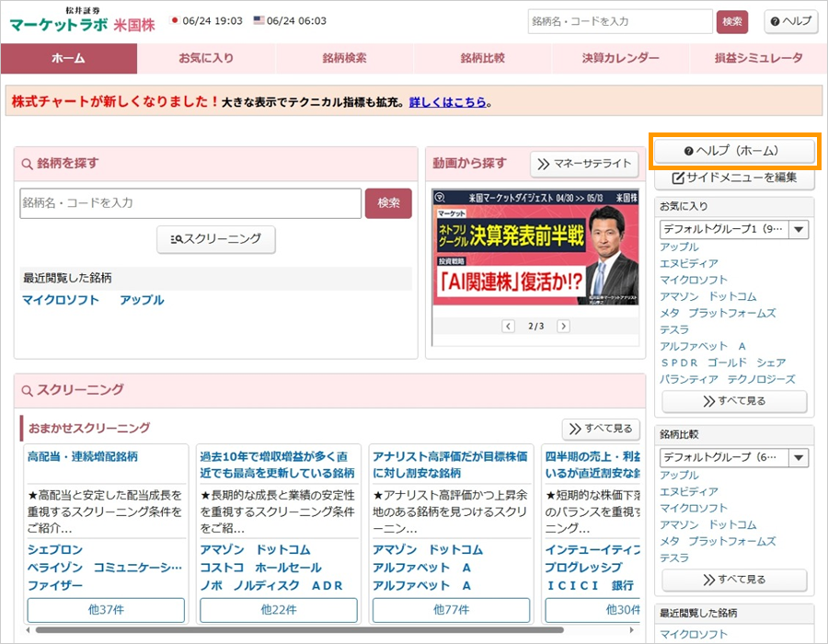Open the コストコ ホールセール link
Image resolution: width=828 pixels, height=644 pixels.
pyautogui.click(x=261, y=568)
